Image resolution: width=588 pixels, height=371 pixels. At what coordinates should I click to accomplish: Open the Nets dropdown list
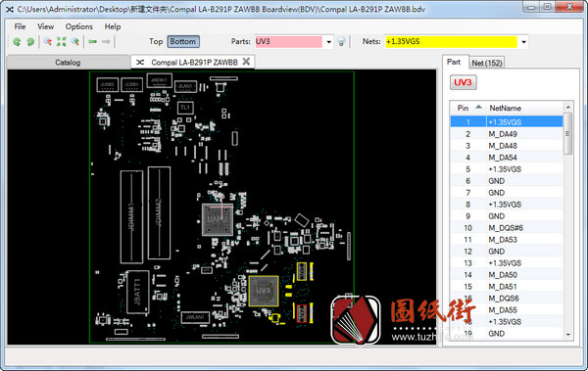click(523, 41)
